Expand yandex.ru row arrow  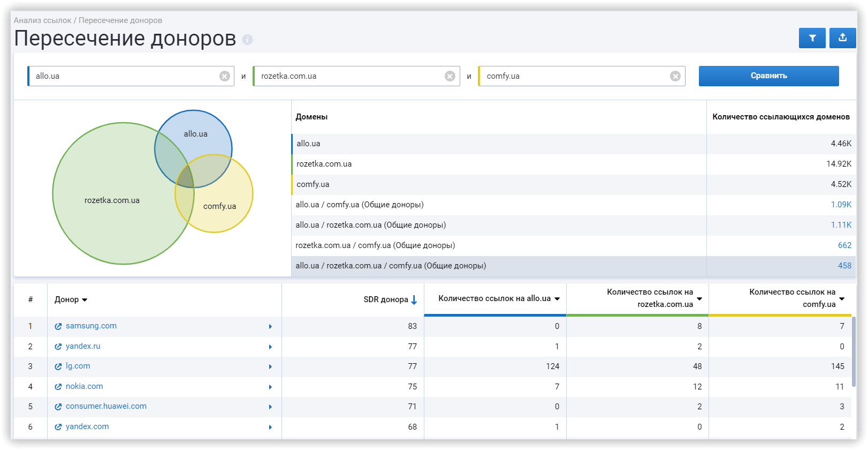tap(270, 347)
